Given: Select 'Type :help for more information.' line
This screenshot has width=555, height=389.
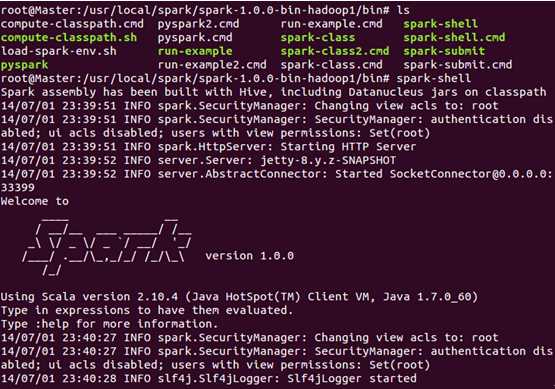Looking at the screenshot, I should coord(109,324).
